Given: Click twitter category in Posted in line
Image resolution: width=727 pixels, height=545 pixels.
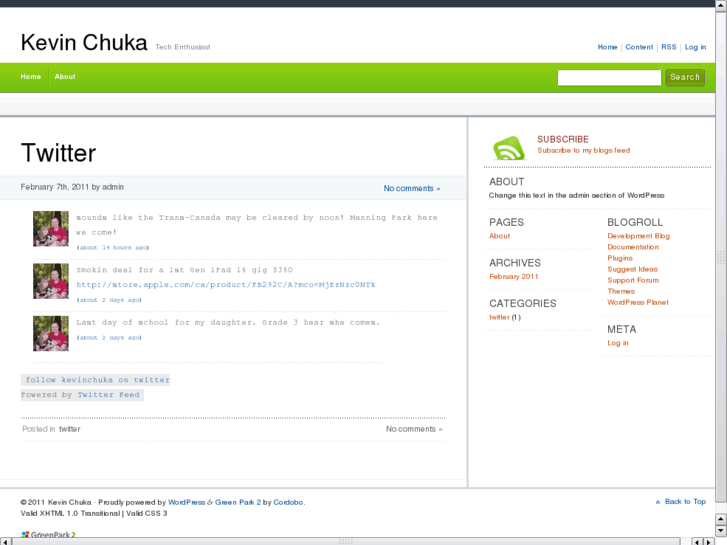Looking at the screenshot, I should pyautogui.click(x=70, y=429).
